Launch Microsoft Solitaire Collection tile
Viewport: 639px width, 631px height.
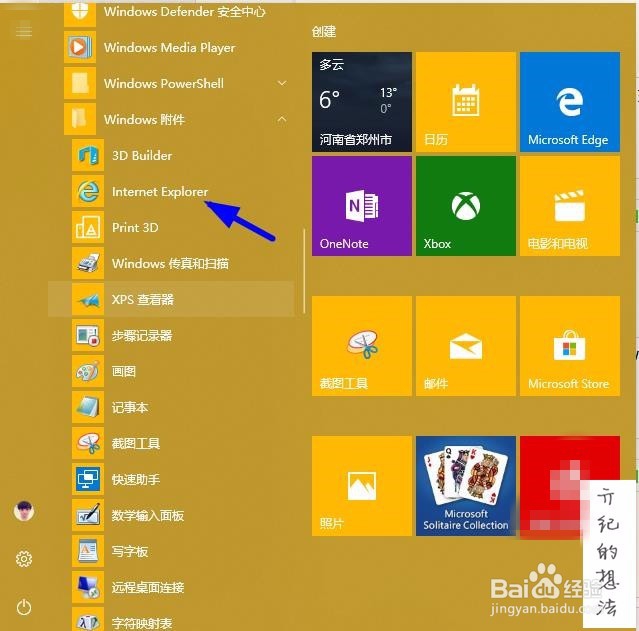click(466, 486)
